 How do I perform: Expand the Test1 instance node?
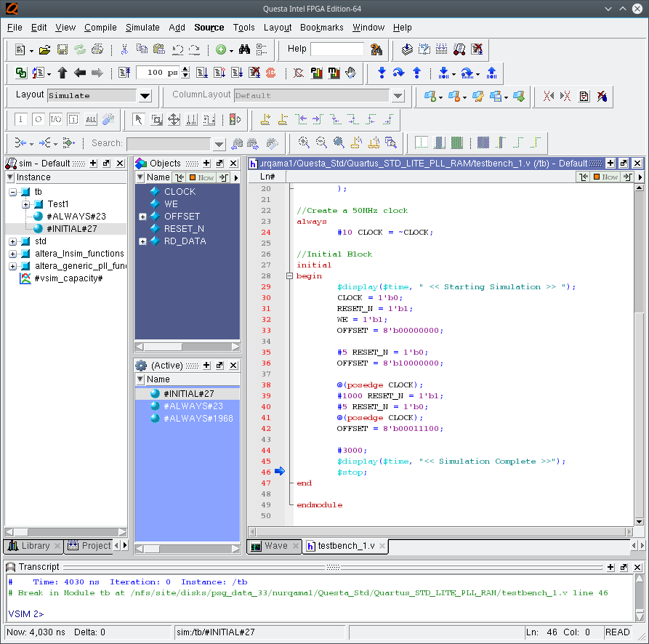tap(26, 204)
